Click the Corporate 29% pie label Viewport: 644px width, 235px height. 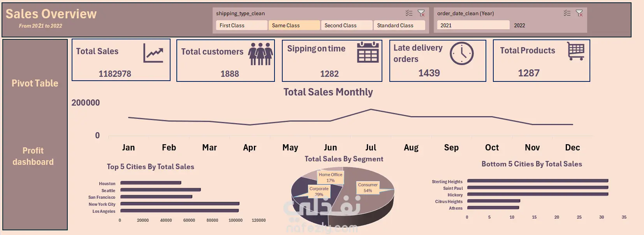click(319, 191)
